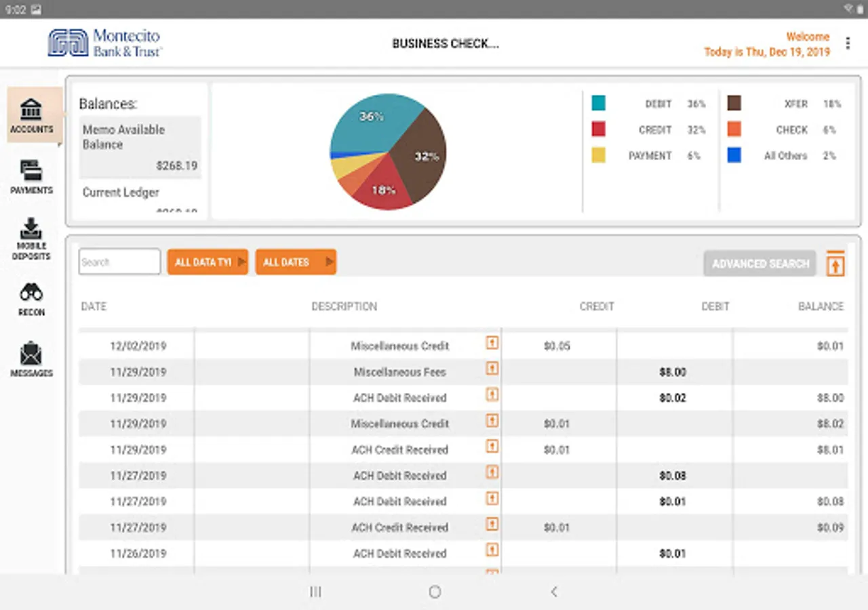This screenshot has height=610, width=868.
Task: Click the brown XFER legend swatch
Action: [x=734, y=104]
